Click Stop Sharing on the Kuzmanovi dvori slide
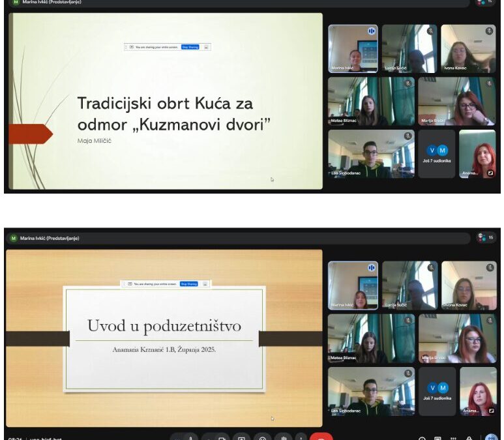Viewport: 504px width, 440px height. [x=190, y=47]
